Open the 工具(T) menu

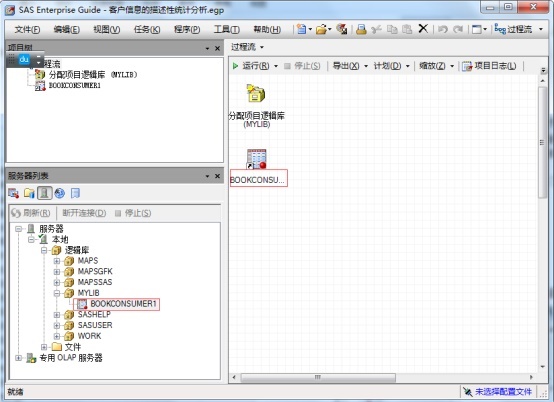[x=226, y=29]
